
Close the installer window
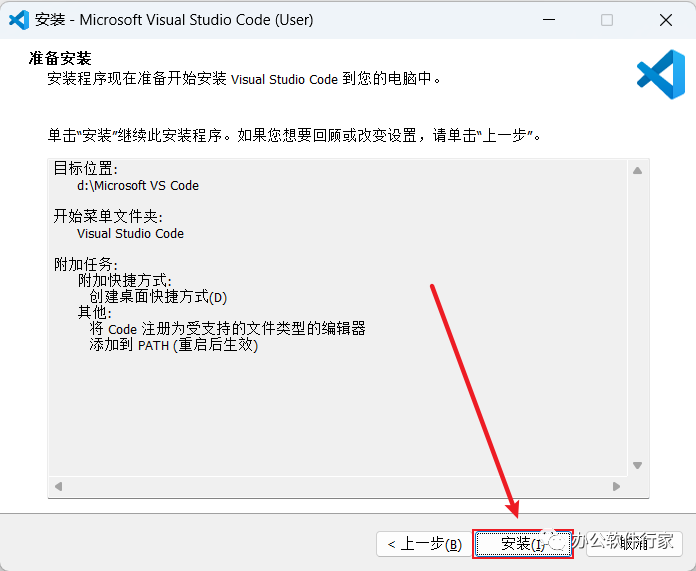[x=665, y=20]
